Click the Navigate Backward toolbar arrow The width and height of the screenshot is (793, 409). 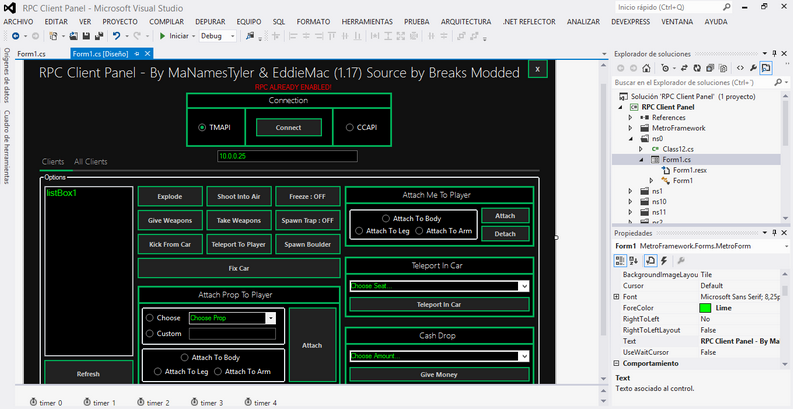(x=15, y=36)
